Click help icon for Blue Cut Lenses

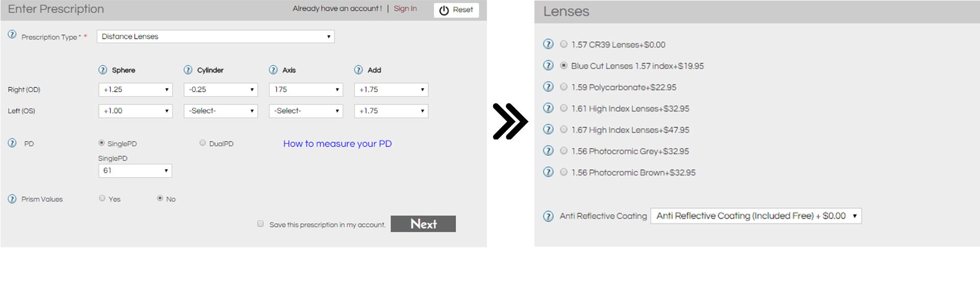click(548, 65)
